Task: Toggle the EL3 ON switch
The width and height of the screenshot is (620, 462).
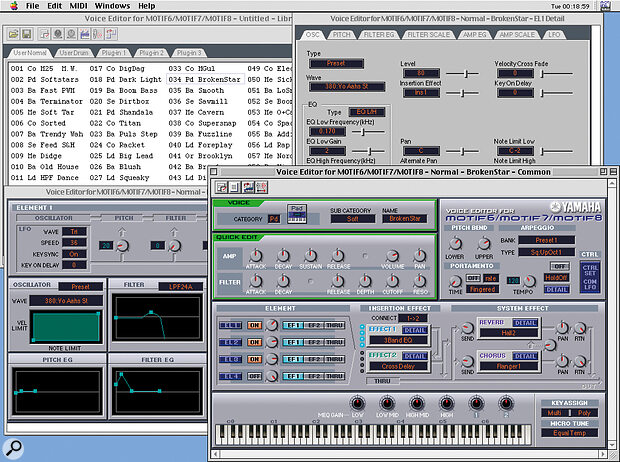Action: click(x=255, y=359)
